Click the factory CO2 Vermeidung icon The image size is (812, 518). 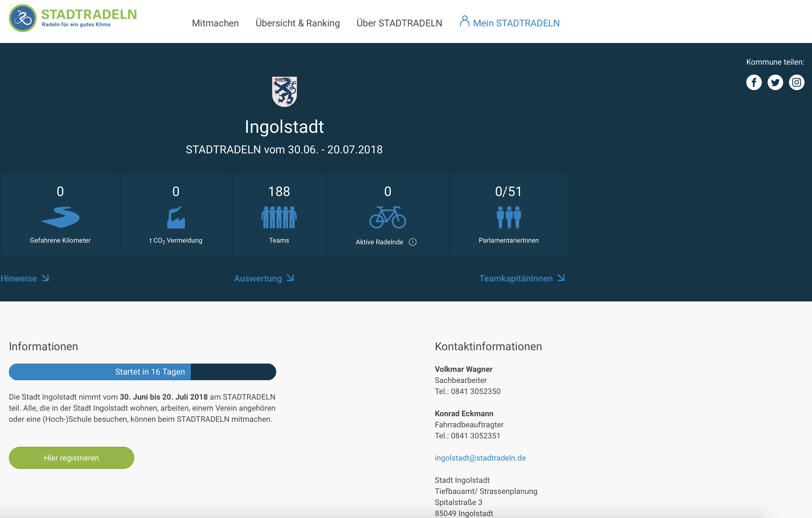pyautogui.click(x=176, y=217)
